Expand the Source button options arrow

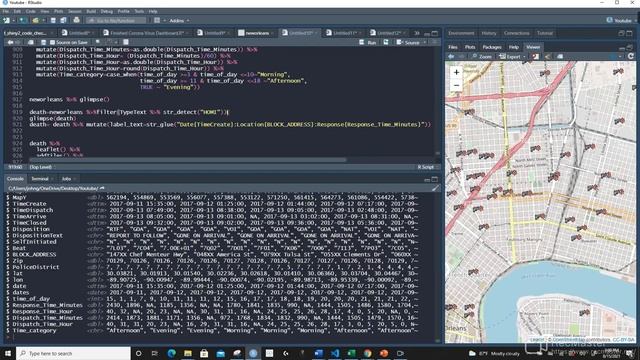[x=425, y=42]
